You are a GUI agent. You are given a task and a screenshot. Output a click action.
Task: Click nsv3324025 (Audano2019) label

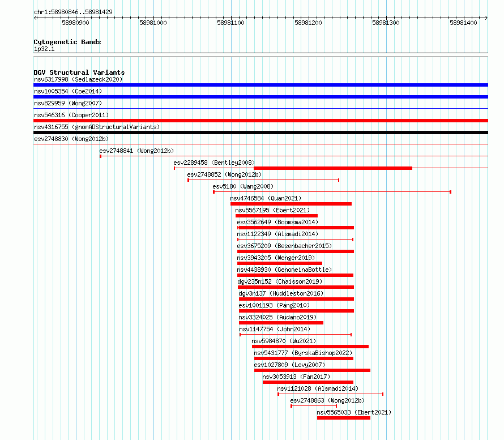(277, 317)
